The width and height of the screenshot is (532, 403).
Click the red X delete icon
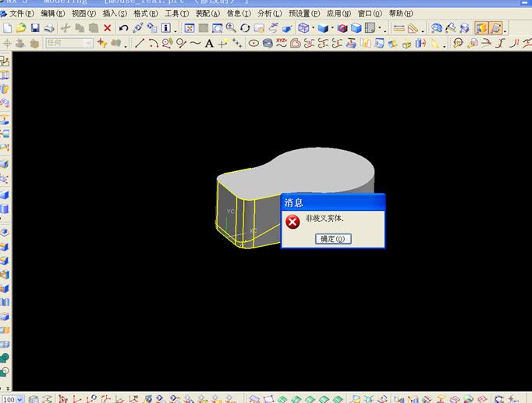107,28
